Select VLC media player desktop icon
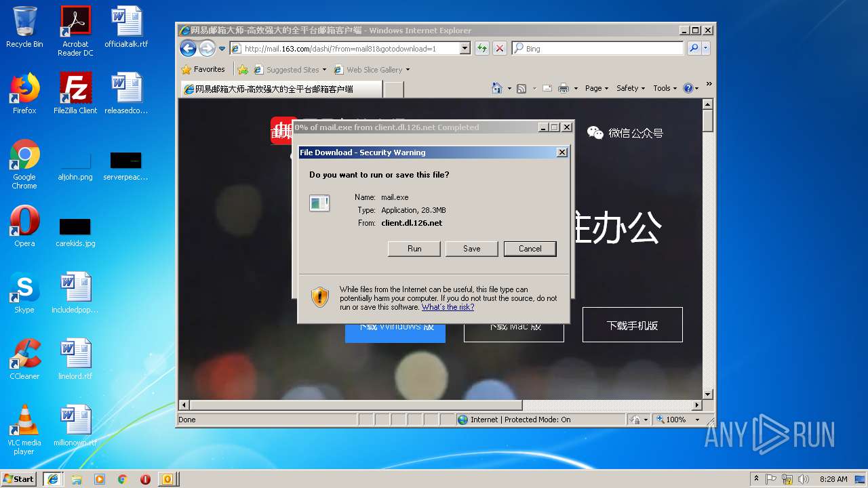 (x=24, y=430)
